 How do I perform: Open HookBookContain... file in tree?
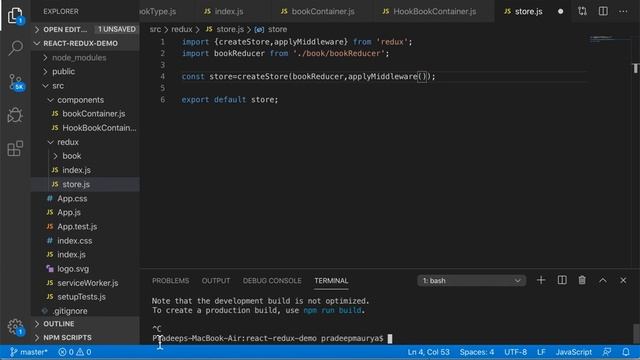point(85,128)
